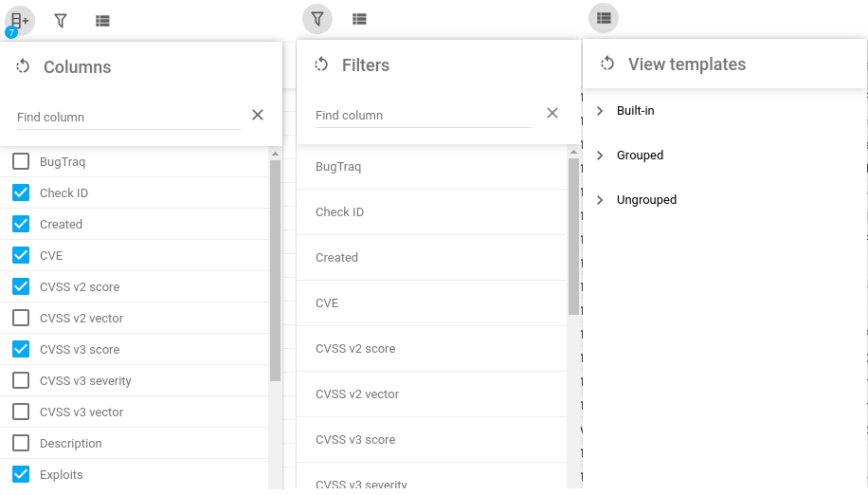Reset filters with the Filters panel reset icon
The image size is (868, 495).
[x=321, y=64]
